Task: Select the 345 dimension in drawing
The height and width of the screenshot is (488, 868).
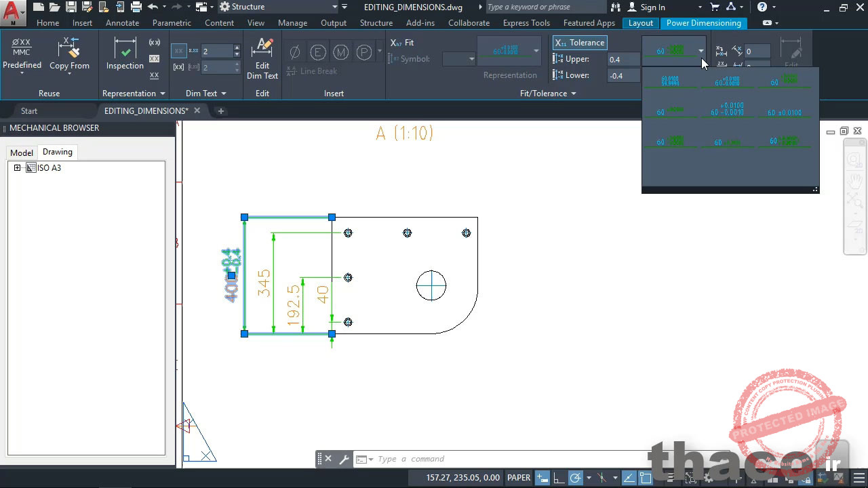Action: click(264, 283)
